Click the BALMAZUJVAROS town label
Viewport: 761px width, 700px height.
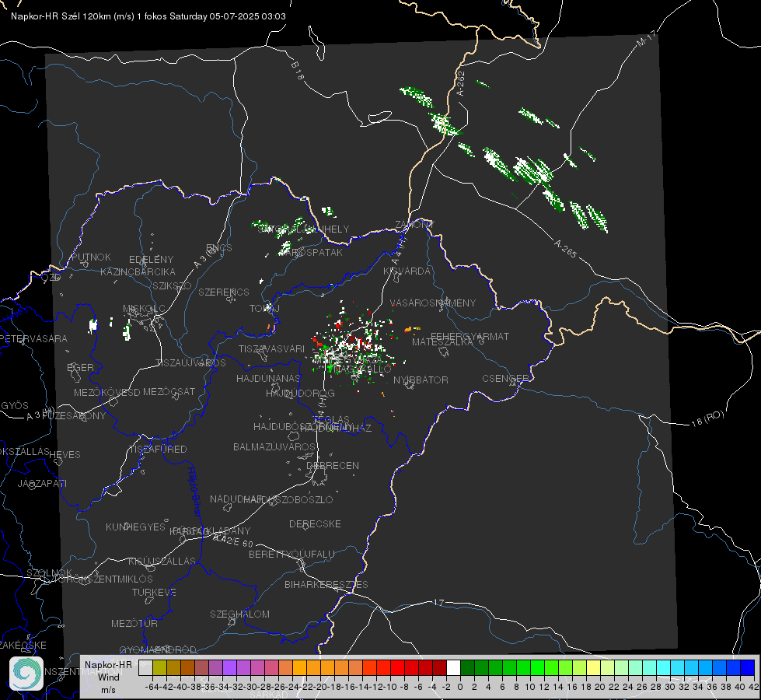(274, 446)
